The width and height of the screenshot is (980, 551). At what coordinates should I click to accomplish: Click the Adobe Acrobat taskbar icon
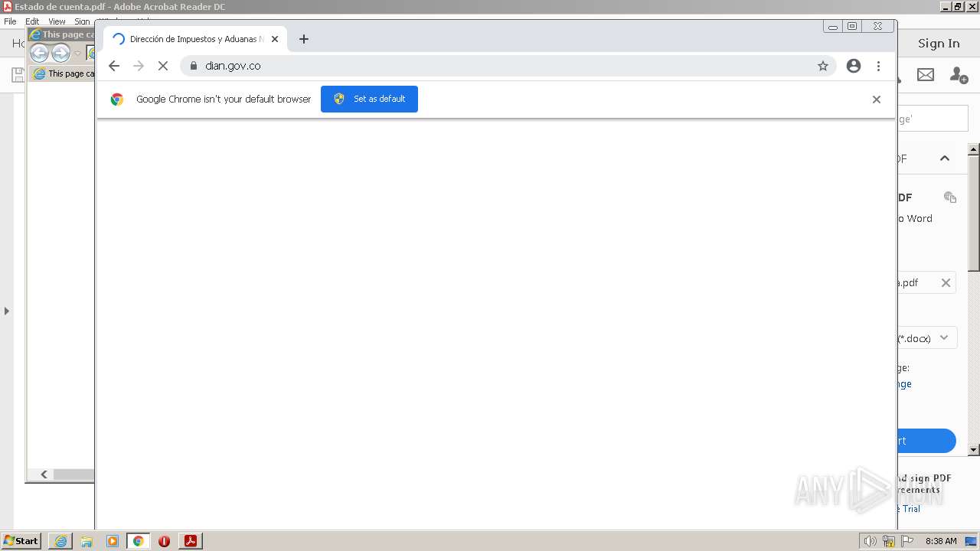pyautogui.click(x=191, y=541)
